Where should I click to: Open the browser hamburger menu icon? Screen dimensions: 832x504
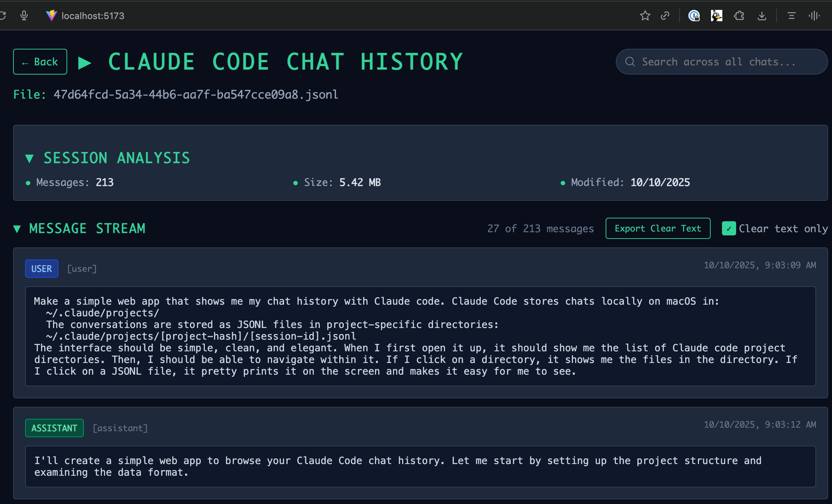coord(791,16)
